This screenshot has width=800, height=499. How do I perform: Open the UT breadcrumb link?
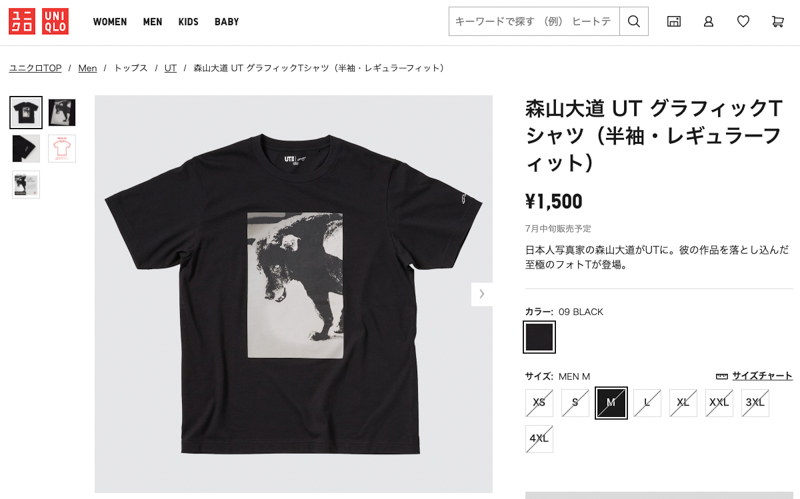[170, 68]
